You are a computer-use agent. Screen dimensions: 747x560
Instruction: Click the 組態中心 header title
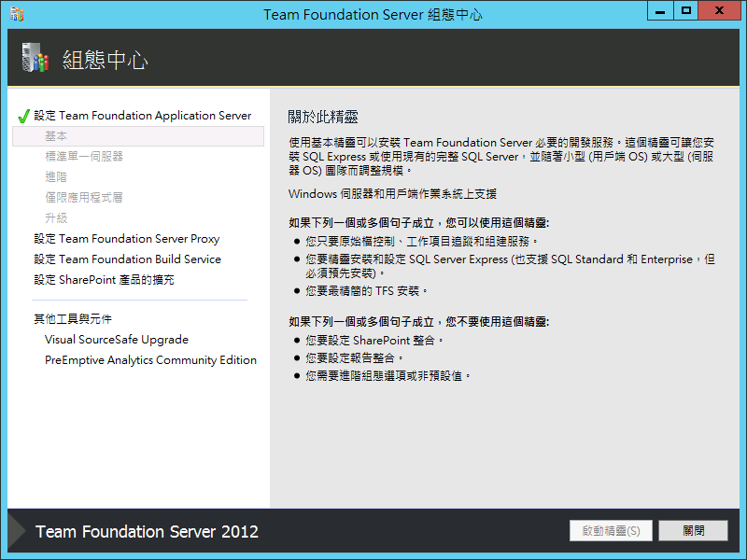point(106,60)
